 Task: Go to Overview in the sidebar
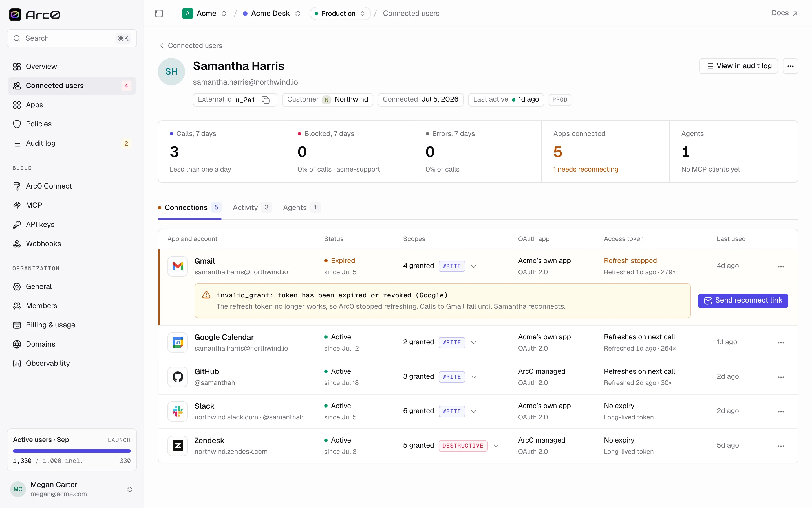pyautogui.click(x=72, y=67)
